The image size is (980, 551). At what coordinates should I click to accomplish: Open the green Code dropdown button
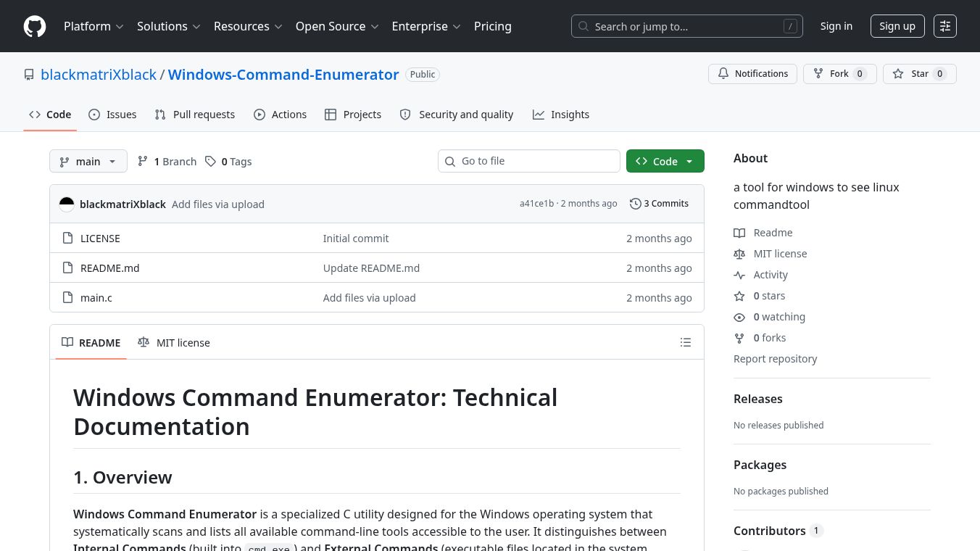665,161
